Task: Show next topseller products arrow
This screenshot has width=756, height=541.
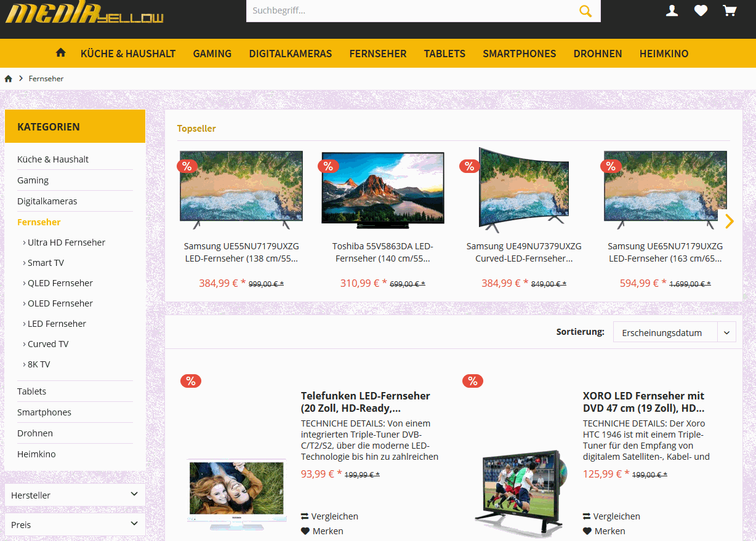Action: 730,221
